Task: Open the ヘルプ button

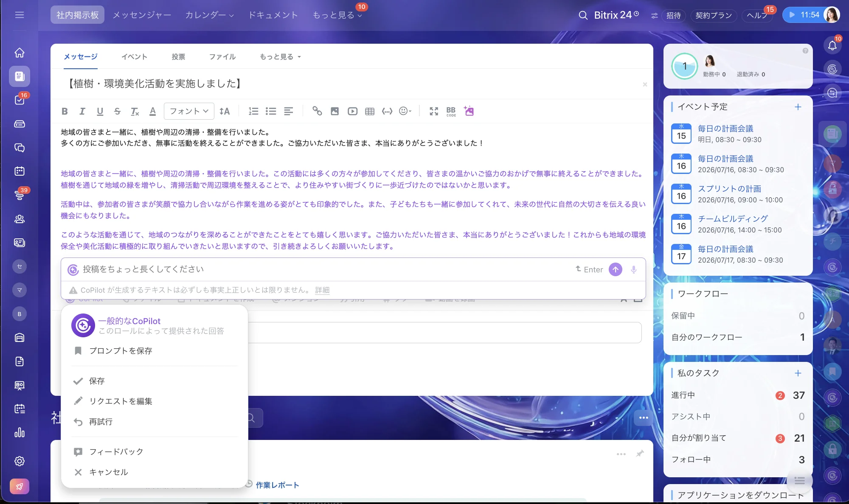Action: tap(757, 15)
